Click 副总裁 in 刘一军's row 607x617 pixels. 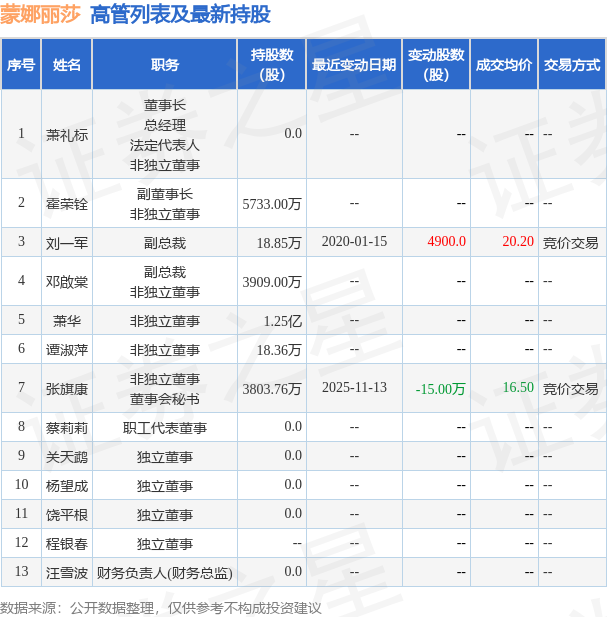click(165, 243)
